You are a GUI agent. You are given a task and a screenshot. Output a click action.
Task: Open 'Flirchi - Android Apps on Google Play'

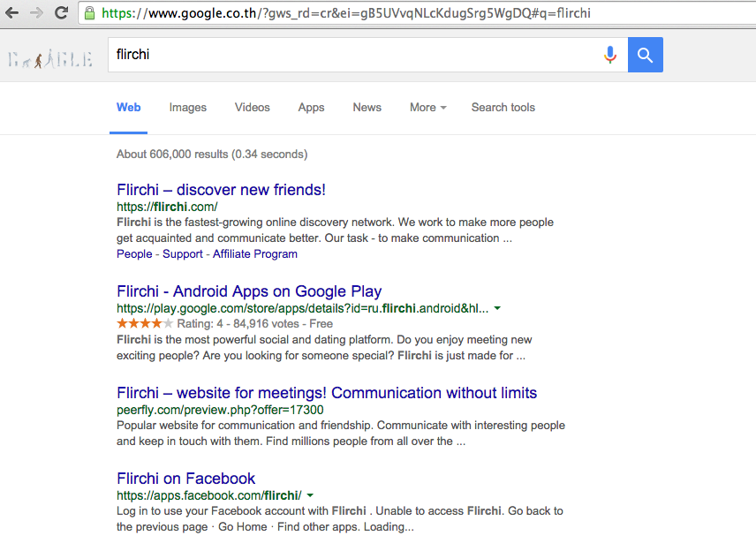pyautogui.click(x=249, y=291)
